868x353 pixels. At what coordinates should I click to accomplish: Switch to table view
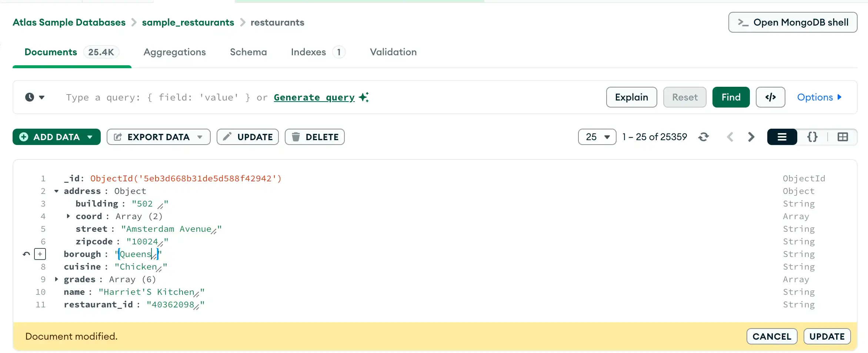(x=843, y=137)
